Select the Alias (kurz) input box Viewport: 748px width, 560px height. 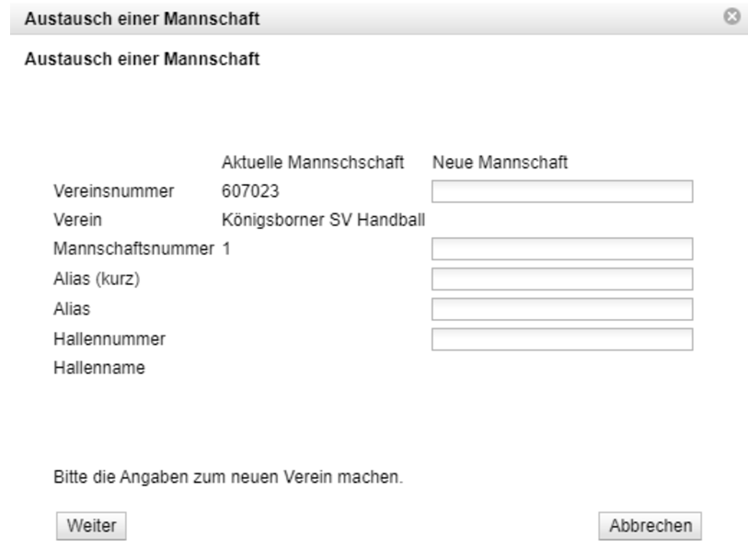tap(561, 280)
